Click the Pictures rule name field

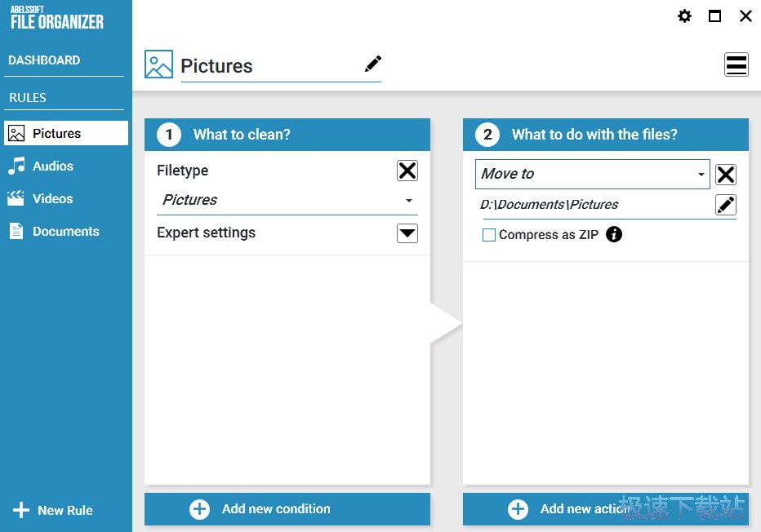tap(261, 66)
